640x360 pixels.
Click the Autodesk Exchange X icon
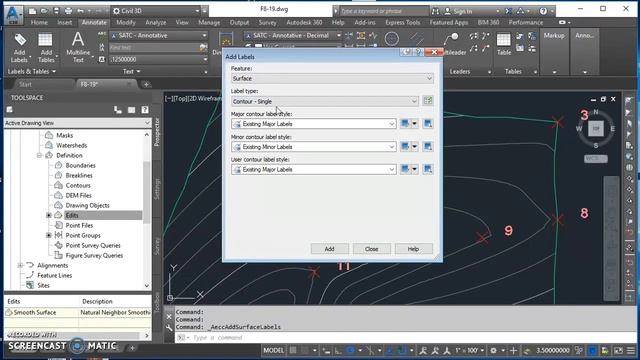tap(509, 11)
